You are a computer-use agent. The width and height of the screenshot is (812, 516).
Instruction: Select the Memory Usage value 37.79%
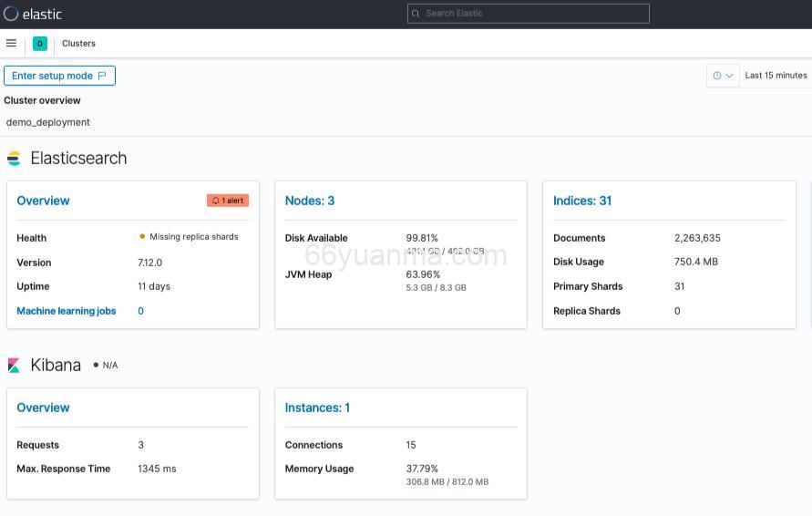[x=422, y=469]
